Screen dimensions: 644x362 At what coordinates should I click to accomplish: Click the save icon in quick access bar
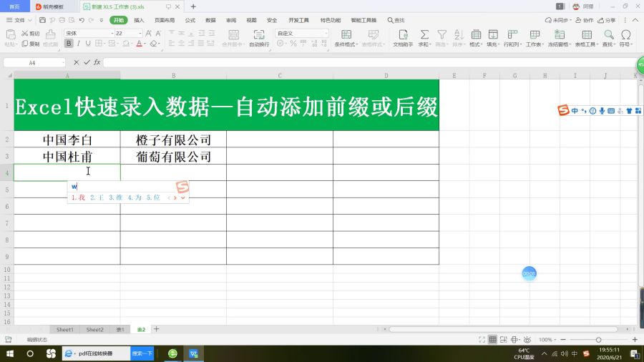(x=43, y=20)
